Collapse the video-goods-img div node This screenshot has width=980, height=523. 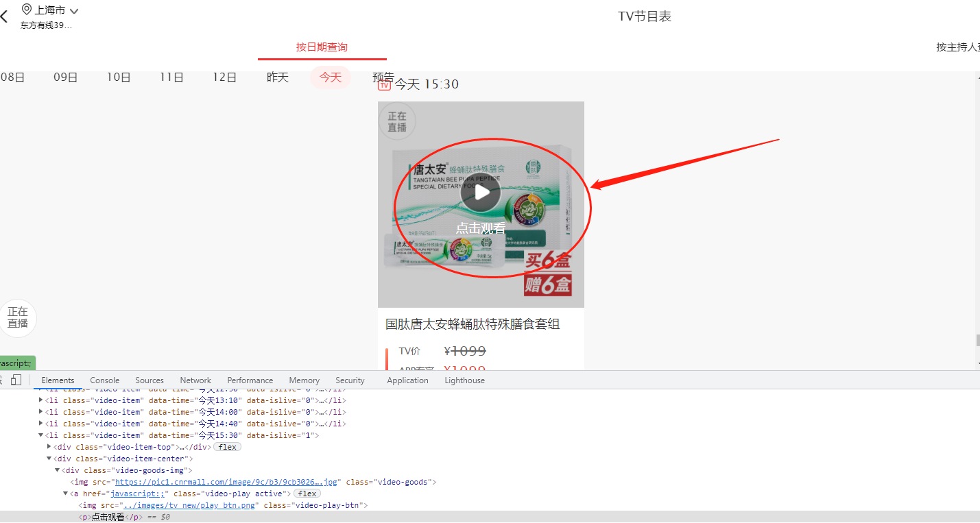58,470
